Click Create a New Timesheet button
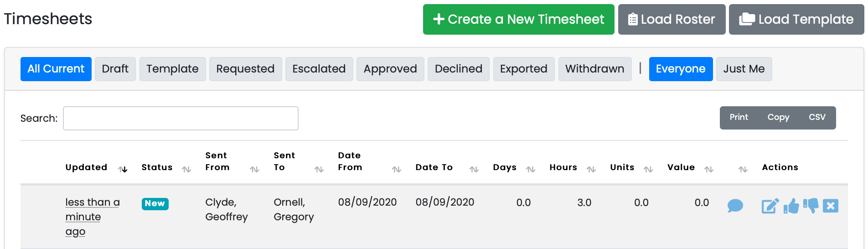The width and height of the screenshot is (868, 249). click(518, 19)
